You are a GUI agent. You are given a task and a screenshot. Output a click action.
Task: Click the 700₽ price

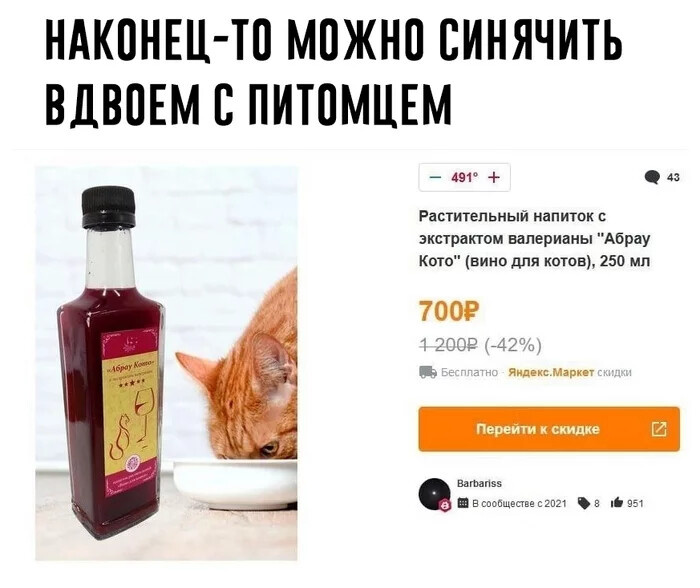coord(449,312)
